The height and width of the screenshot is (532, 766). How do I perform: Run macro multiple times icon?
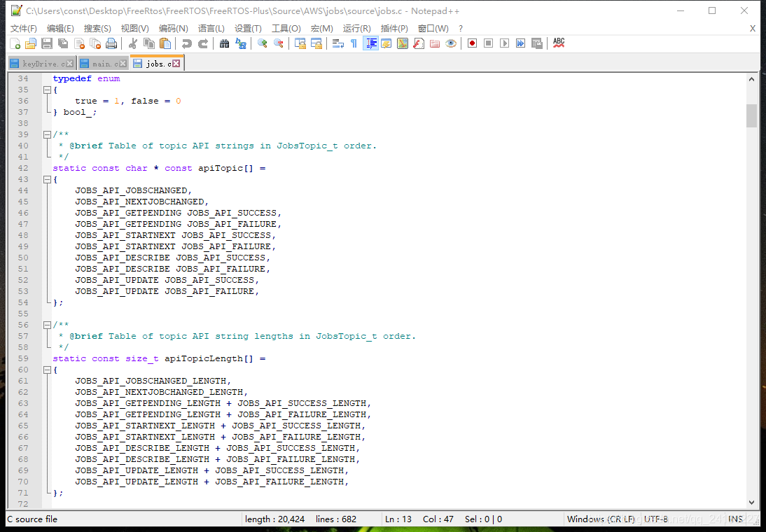[x=521, y=43]
